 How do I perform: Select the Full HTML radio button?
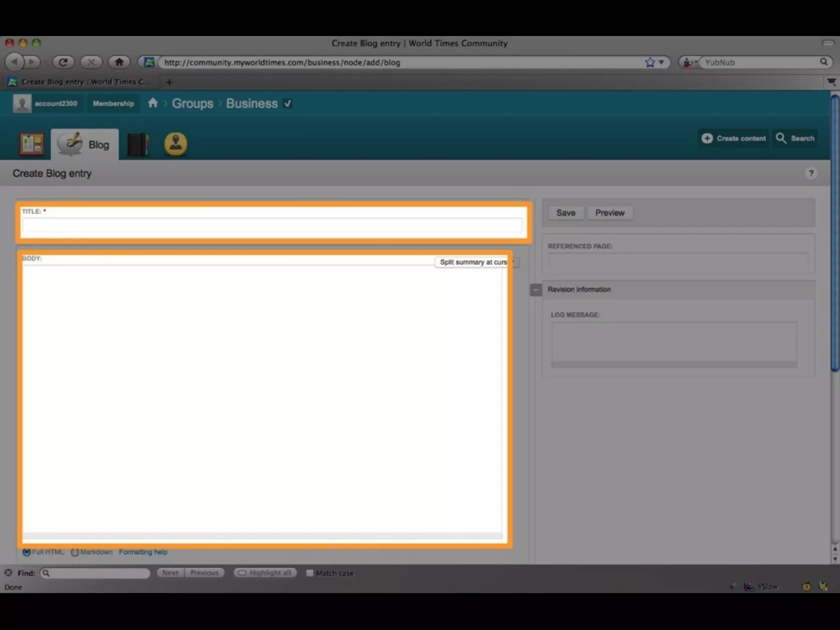click(x=27, y=552)
